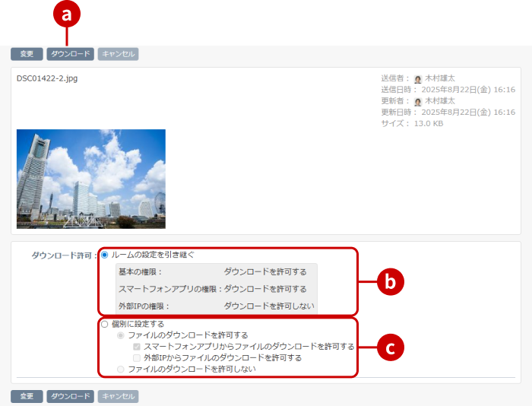Choose the 個別に設定する radio button
532x406 pixels.
point(105,324)
